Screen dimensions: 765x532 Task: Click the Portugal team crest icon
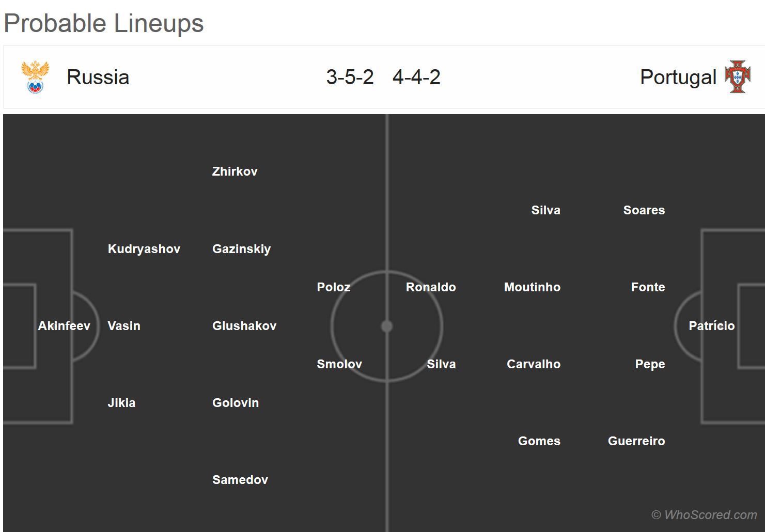(738, 77)
